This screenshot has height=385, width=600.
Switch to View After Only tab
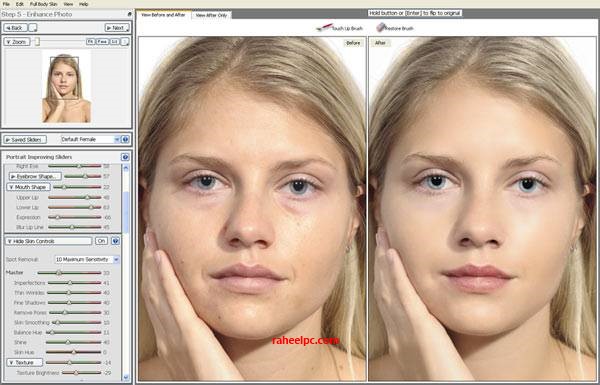211,15
